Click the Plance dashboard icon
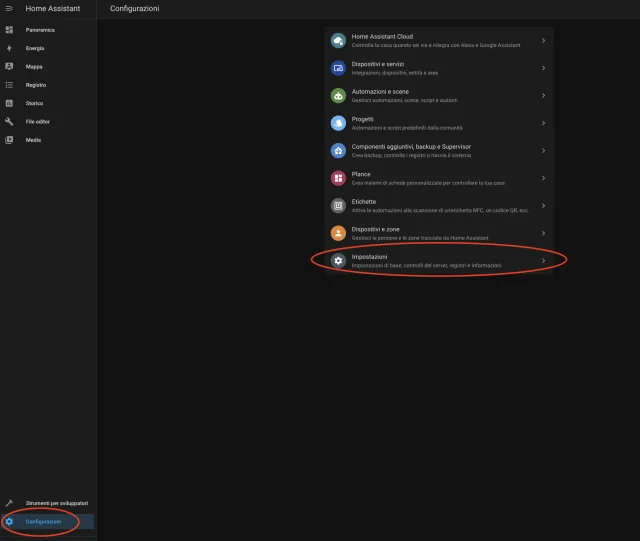This screenshot has width=640, height=541. click(x=338, y=178)
